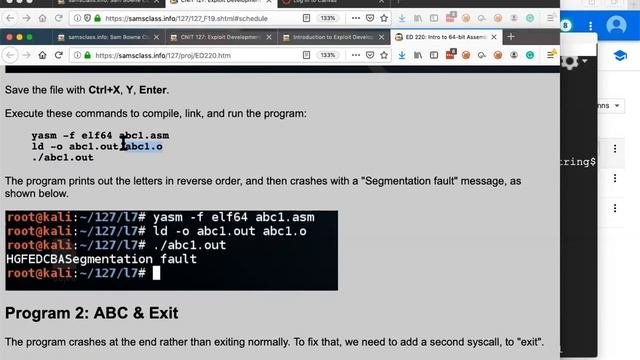Show site info for ED220.htm
Viewport: 640px width, 360px height.
[77, 55]
